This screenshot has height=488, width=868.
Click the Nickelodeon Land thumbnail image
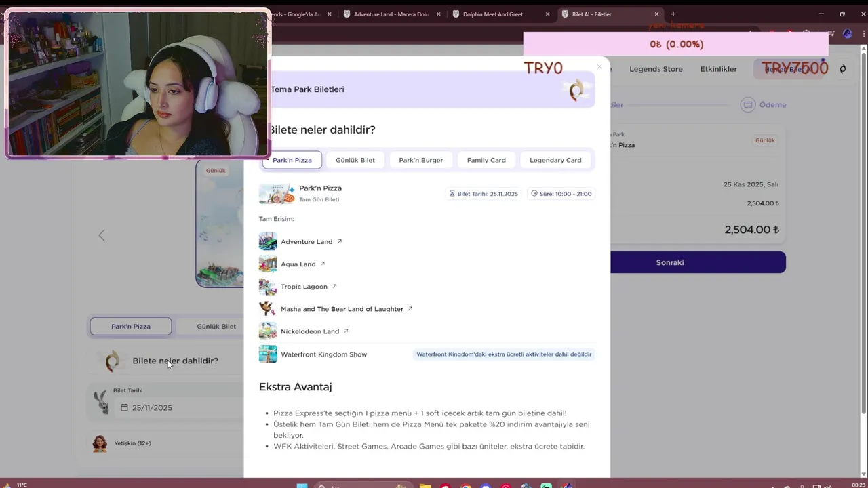(x=268, y=331)
